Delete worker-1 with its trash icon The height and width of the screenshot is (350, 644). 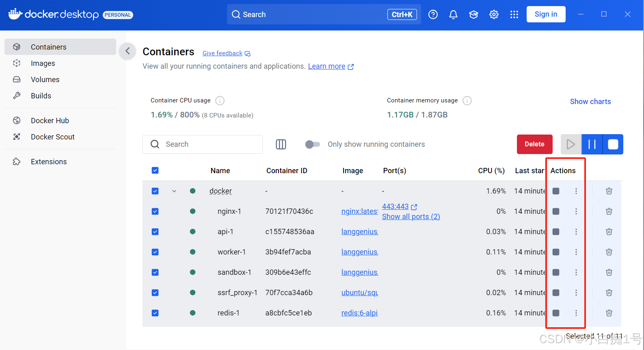pyautogui.click(x=609, y=252)
